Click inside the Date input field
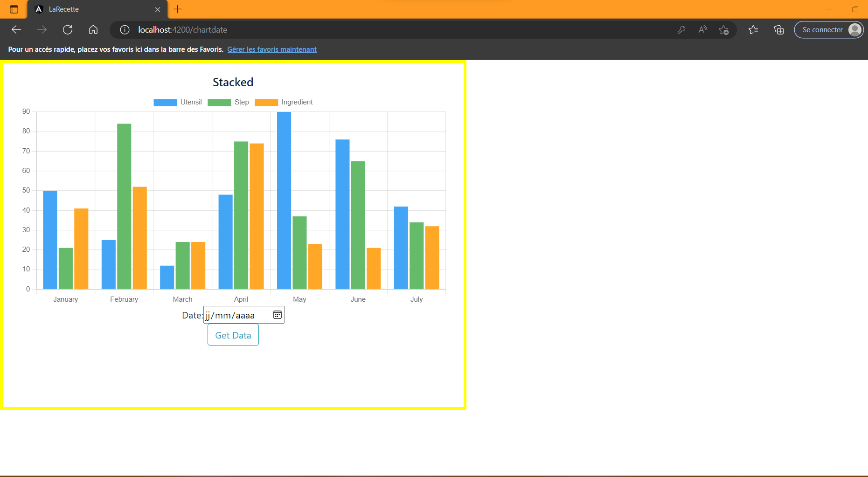This screenshot has width=868, height=477. click(x=236, y=315)
